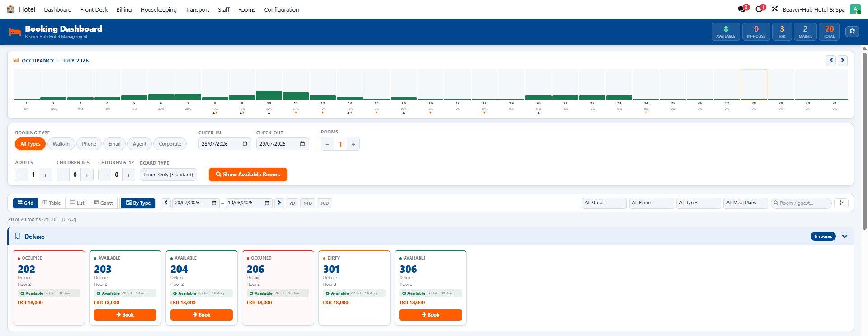Select Phone booking type
The width and height of the screenshot is (868, 336).
(89, 144)
